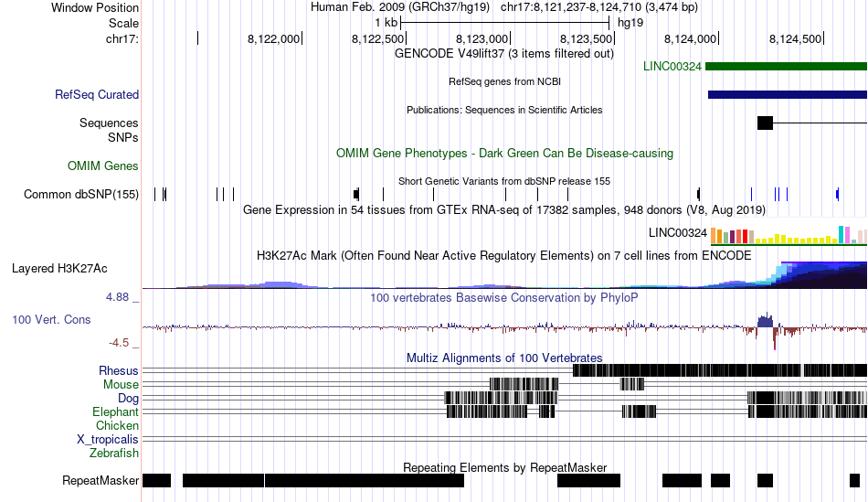Select the Elephant alignment row label
This screenshot has height=502, width=868.
(115, 412)
